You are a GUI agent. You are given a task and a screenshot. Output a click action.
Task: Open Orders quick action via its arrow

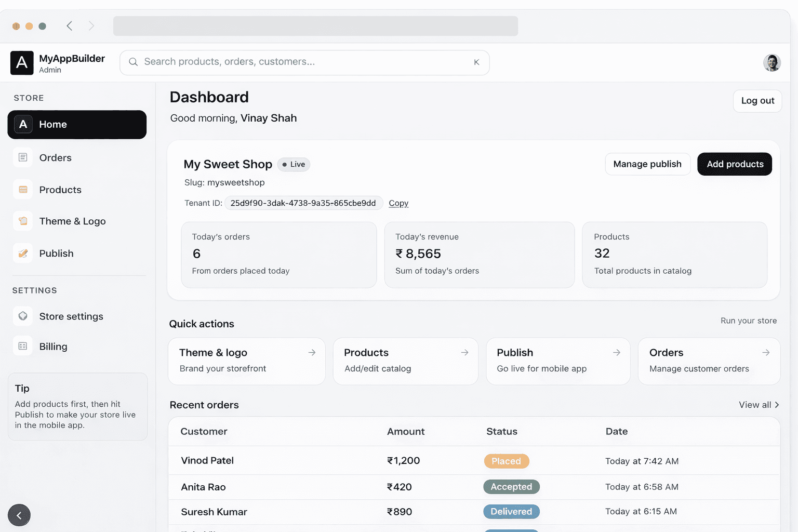pyautogui.click(x=766, y=352)
